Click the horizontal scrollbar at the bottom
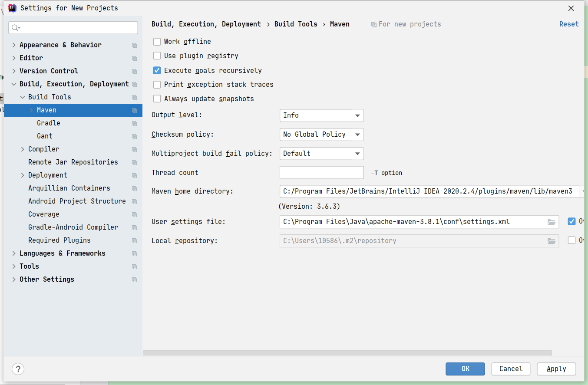This screenshot has height=385, width=588. [347, 353]
